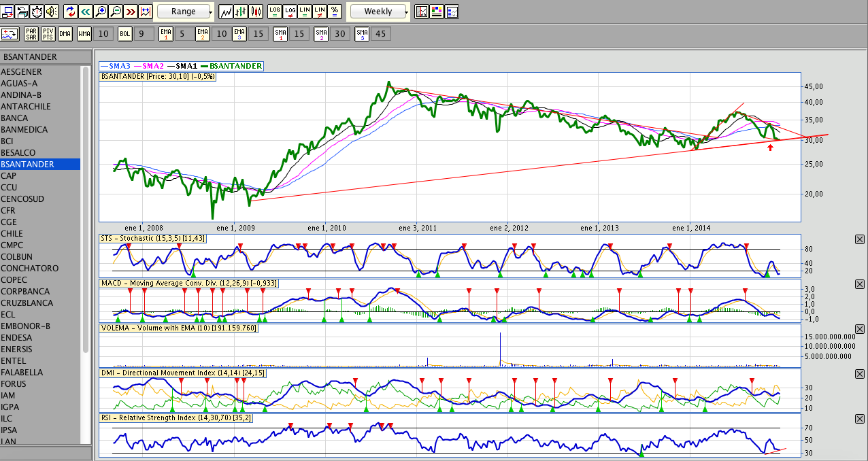Select the candlestick chart type icon
This screenshot has height=461, width=868.
click(x=256, y=12)
